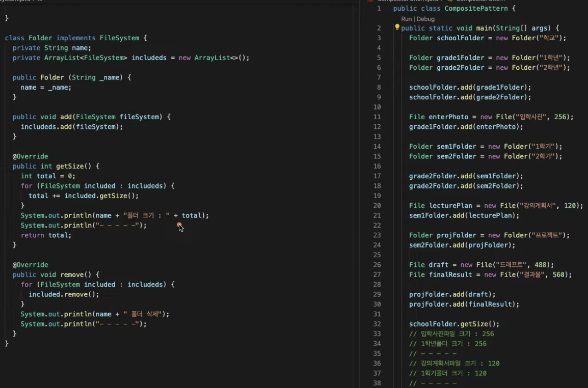Click the 'int total = 0;' line
Image resolution: width=588 pixels, height=388 pixels.
tap(48, 176)
